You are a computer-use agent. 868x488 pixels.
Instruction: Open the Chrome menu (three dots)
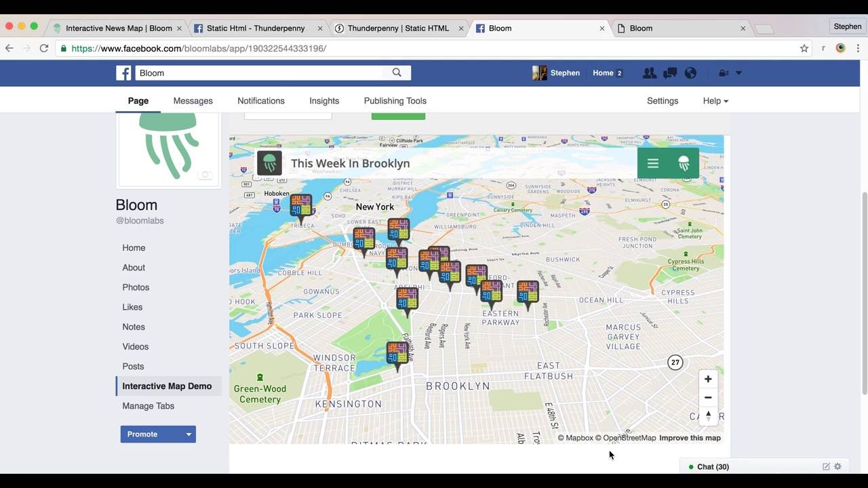858,48
